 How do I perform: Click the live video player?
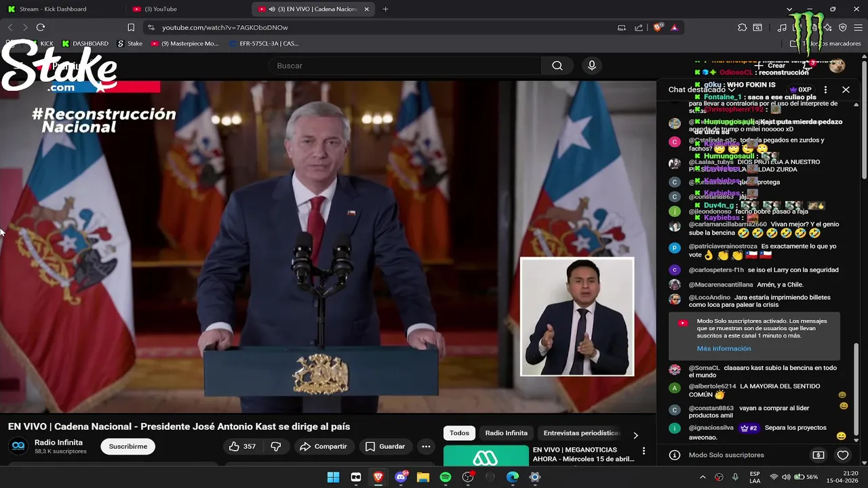coord(328,247)
